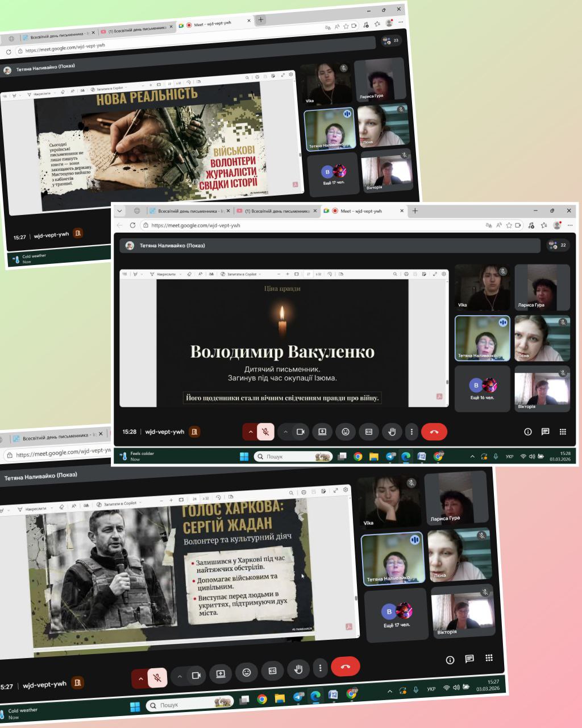Turn on captions in the middle Meet window
Screen dimensions: 582x728
click(x=368, y=432)
